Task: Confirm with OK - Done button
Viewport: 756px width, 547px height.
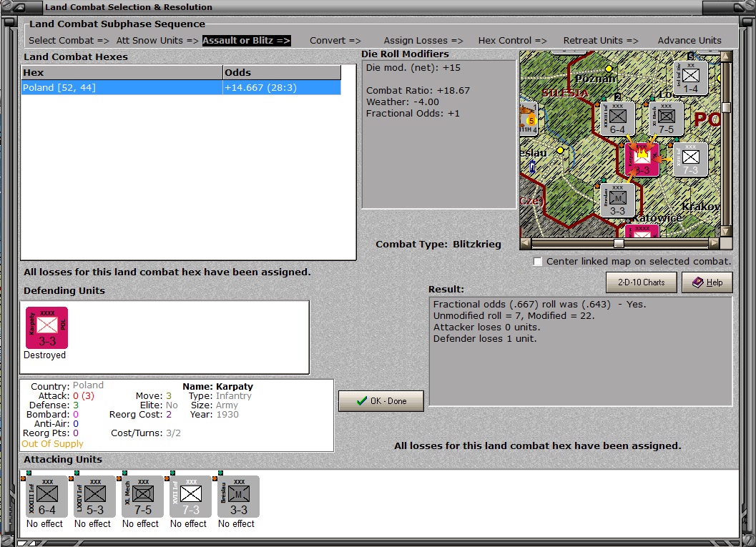Action: (381, 401)
